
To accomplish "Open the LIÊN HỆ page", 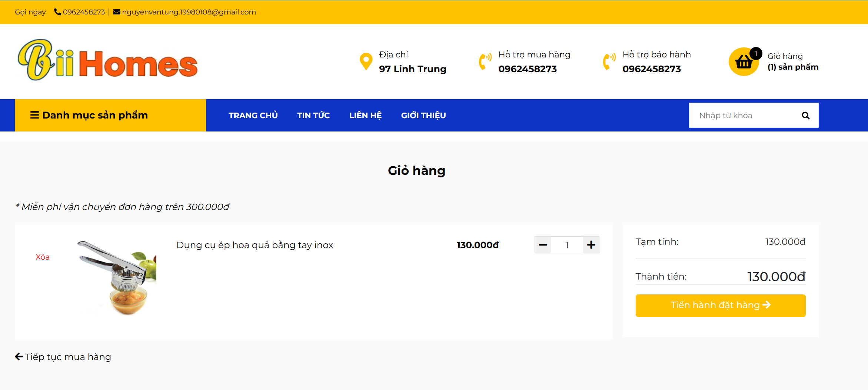I will point(365,116).
